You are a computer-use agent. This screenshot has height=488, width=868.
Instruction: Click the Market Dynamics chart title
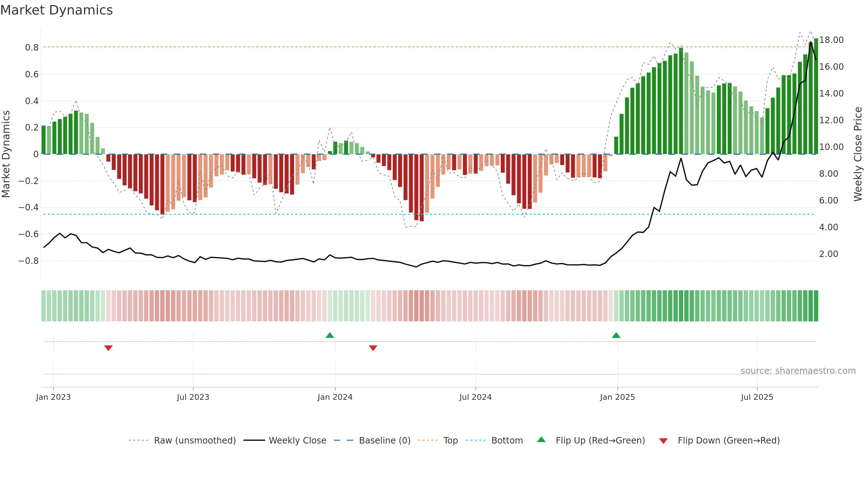coord(56,10)
